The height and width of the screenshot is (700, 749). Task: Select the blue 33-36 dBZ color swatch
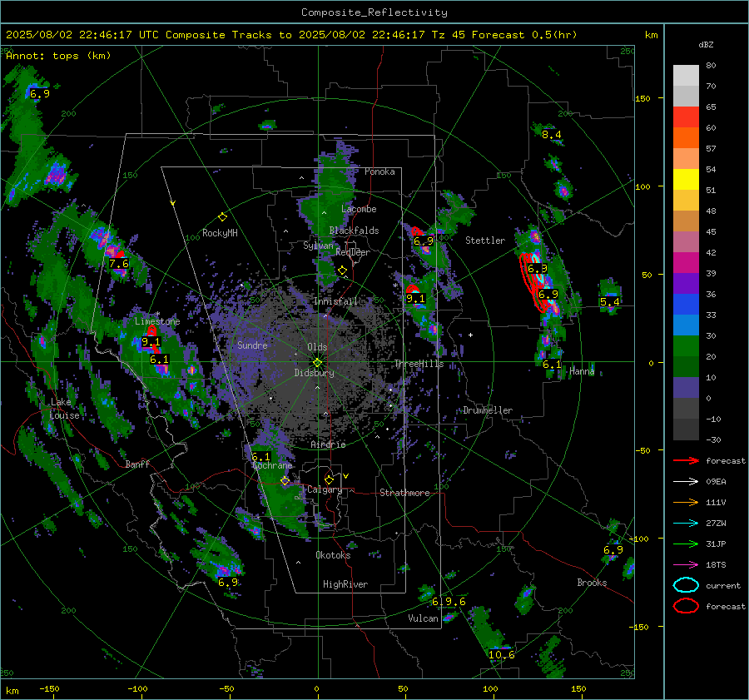(686, 304)
